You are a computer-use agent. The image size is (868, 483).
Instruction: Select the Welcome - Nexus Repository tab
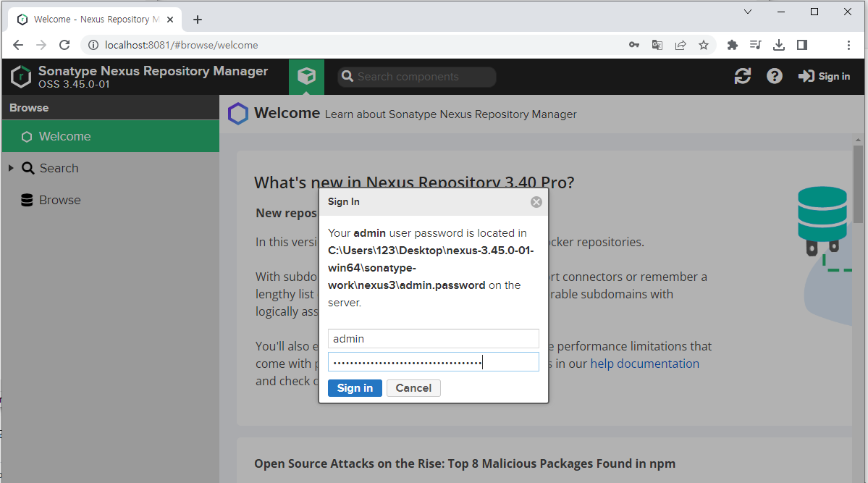96,20
